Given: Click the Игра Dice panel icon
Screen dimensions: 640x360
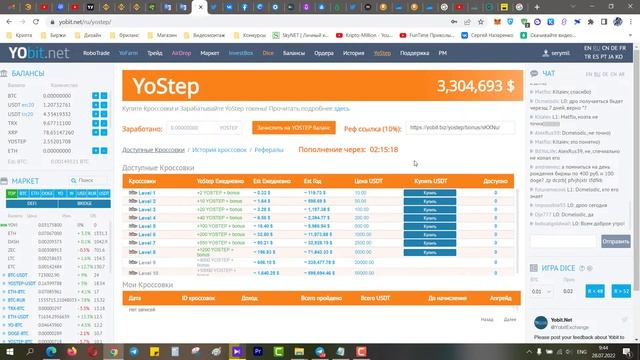Looking at the screenshot, I should tap(534, 268).
